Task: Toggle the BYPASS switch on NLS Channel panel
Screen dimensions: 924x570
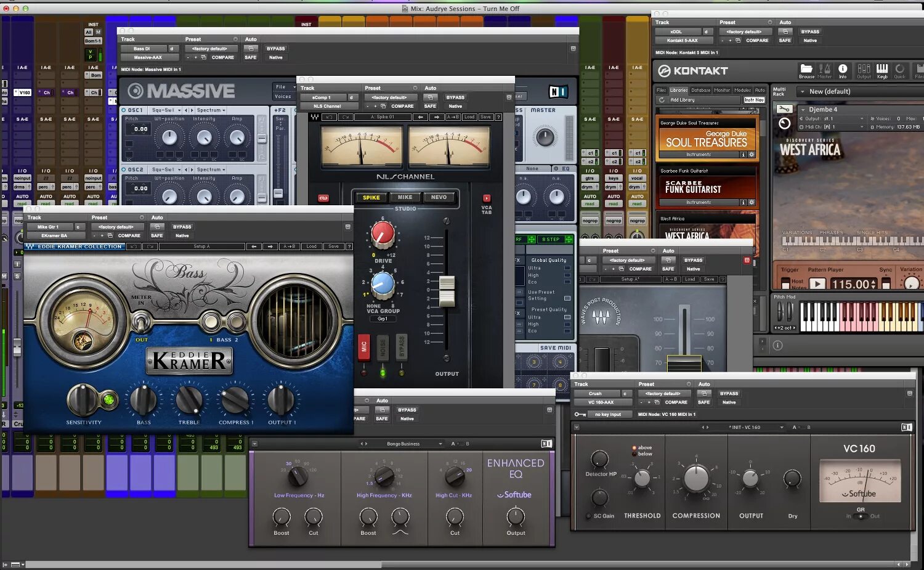Action: pos(401,348)
